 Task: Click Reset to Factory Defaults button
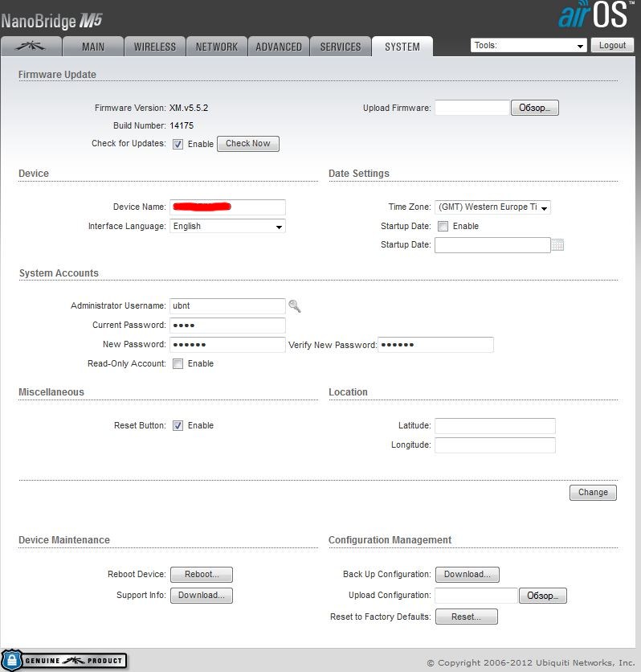pos(467,617)
